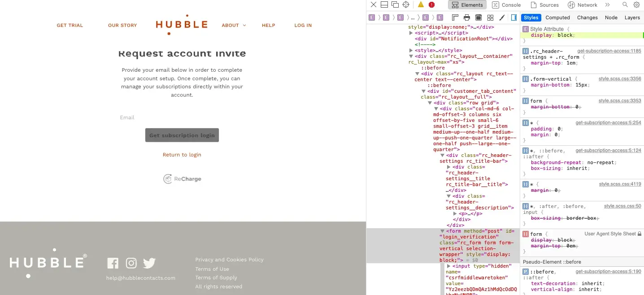The width and height of the screenshot is (644, 295).
Task: Click rule icon beside .form-vertical selector
Action: 526,79
